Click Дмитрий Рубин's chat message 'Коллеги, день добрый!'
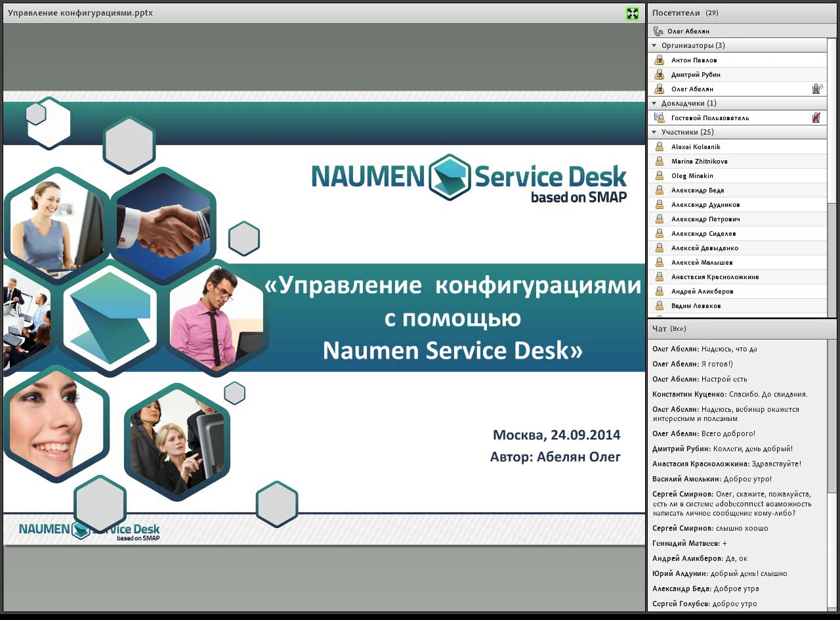 [722, 449]
